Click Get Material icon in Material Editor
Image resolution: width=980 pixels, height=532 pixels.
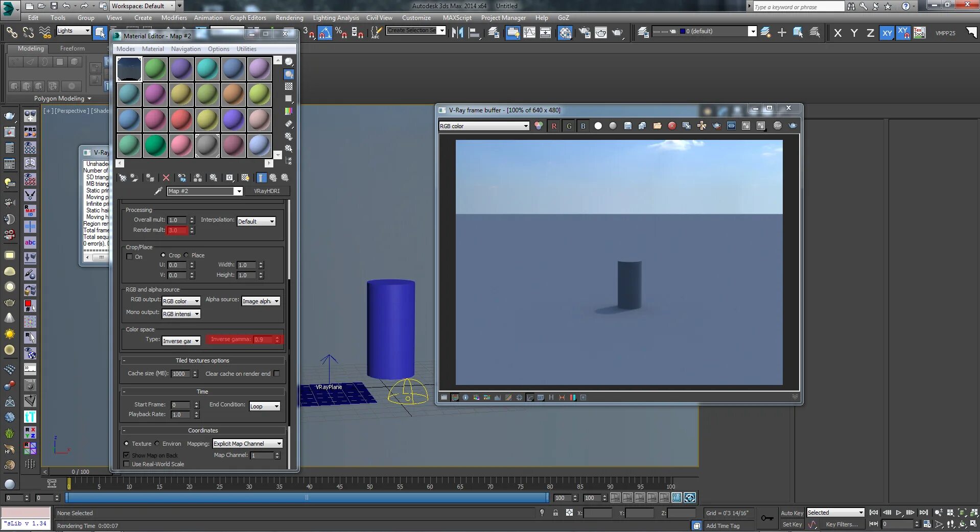122,178
